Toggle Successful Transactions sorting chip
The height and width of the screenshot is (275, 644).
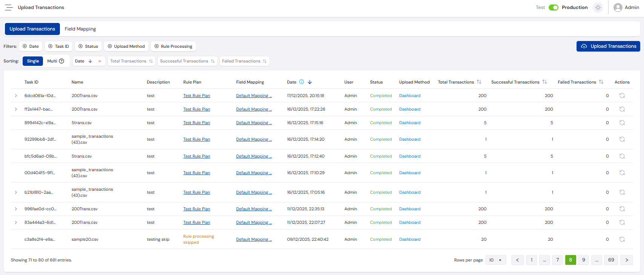click(187, 61)
